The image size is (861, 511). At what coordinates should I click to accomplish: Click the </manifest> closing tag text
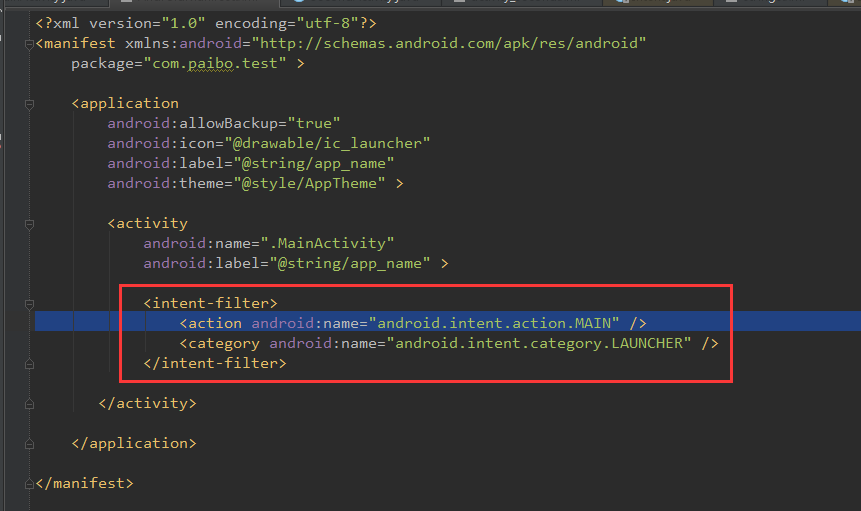(85, 484)
